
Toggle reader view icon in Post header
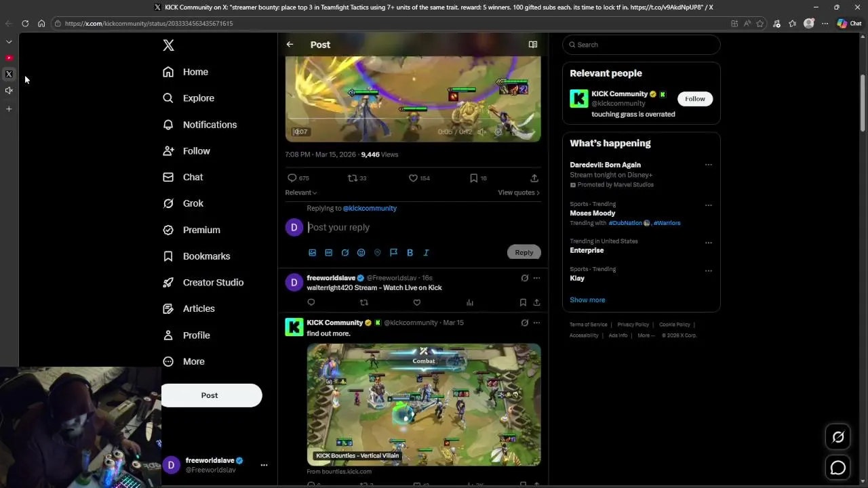533,45
